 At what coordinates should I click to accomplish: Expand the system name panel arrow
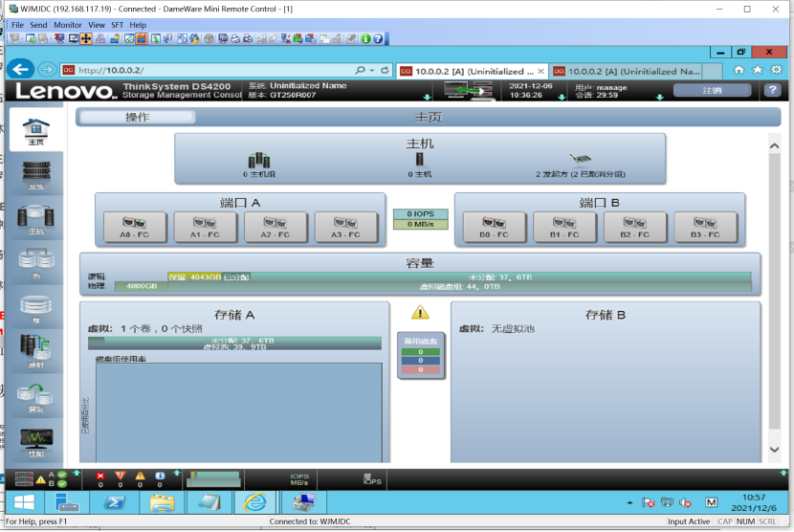pyautogui.click(x=427, y=97)
